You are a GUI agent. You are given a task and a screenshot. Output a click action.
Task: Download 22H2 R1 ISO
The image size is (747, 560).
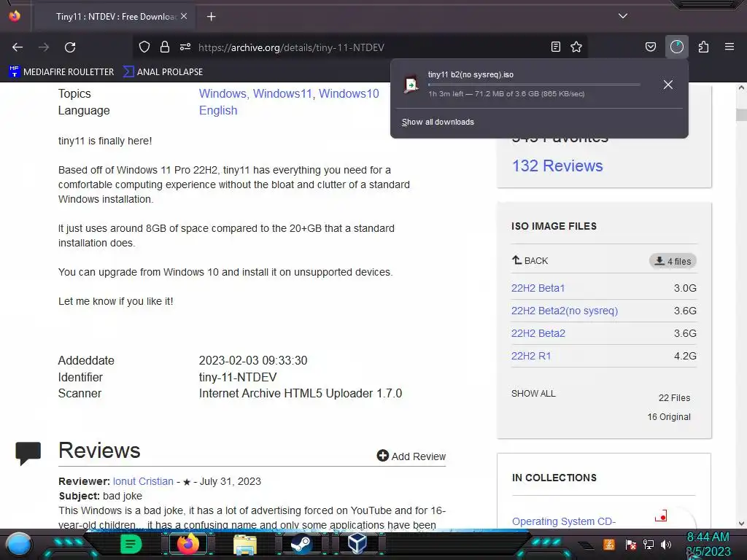[531, 356]
